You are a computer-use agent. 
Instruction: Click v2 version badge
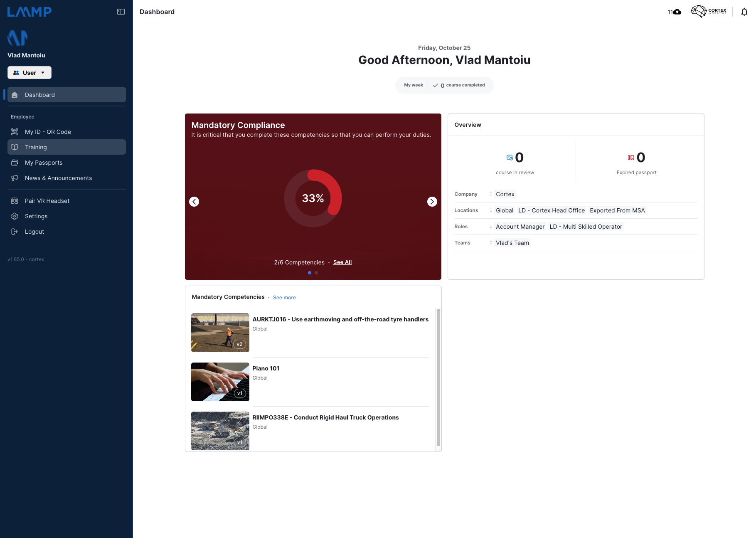[239, 344]
